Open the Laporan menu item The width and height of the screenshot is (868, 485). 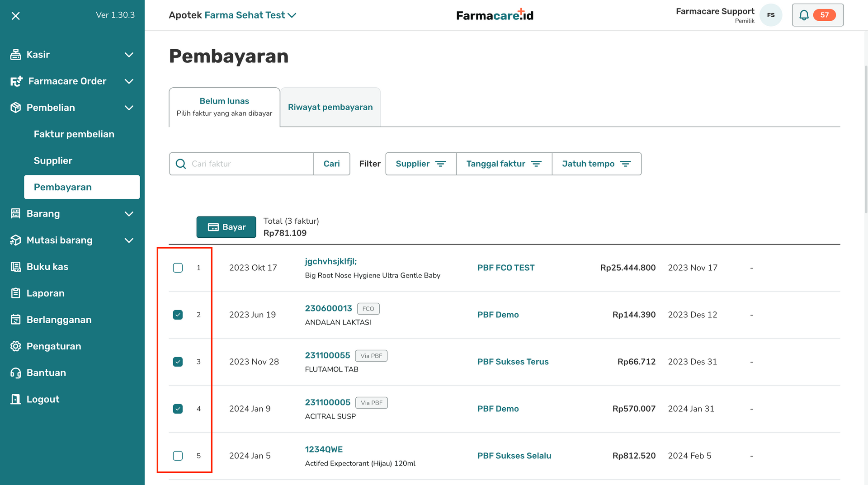(x=45, y=293)
